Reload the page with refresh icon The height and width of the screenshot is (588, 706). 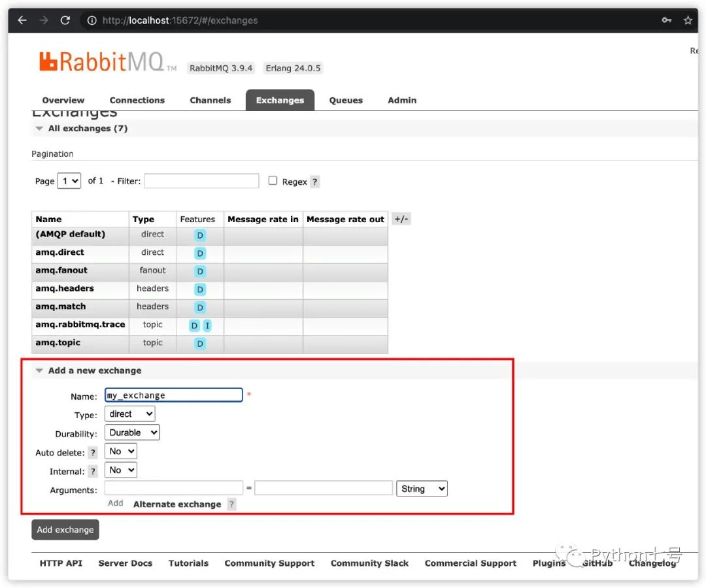coord(65,20)
